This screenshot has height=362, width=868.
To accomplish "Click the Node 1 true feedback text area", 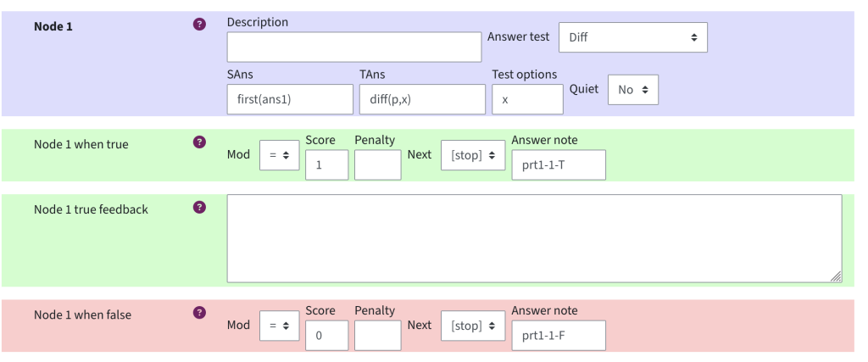I will [534, 238].
